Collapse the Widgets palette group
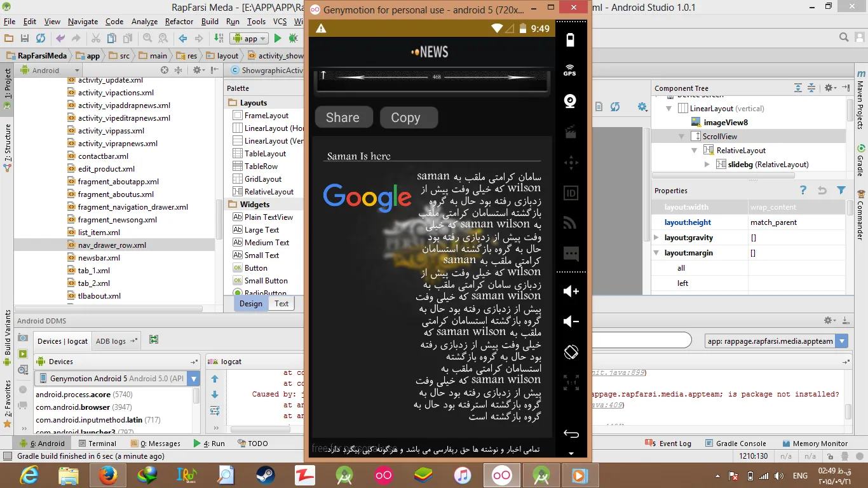Screen dimensions: 868x488 232,205
